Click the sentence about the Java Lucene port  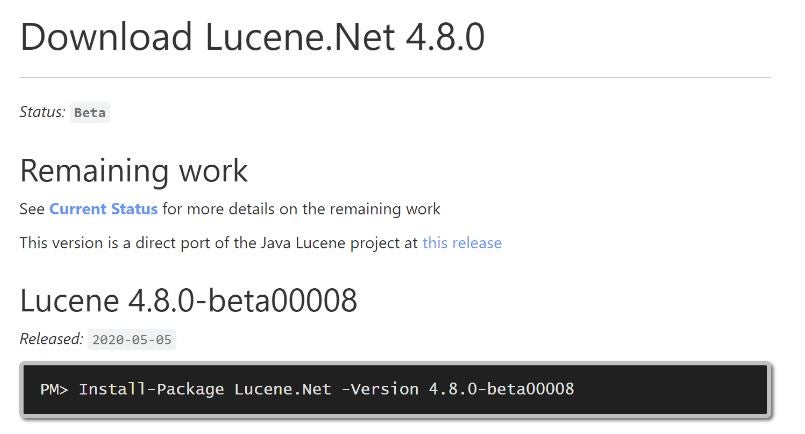coord(219,243)
